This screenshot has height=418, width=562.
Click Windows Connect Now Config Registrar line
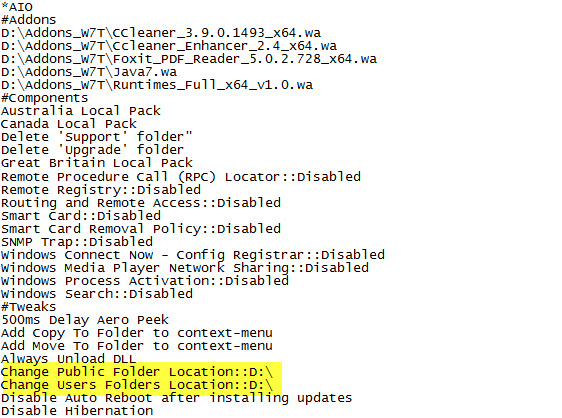point(193,255)
